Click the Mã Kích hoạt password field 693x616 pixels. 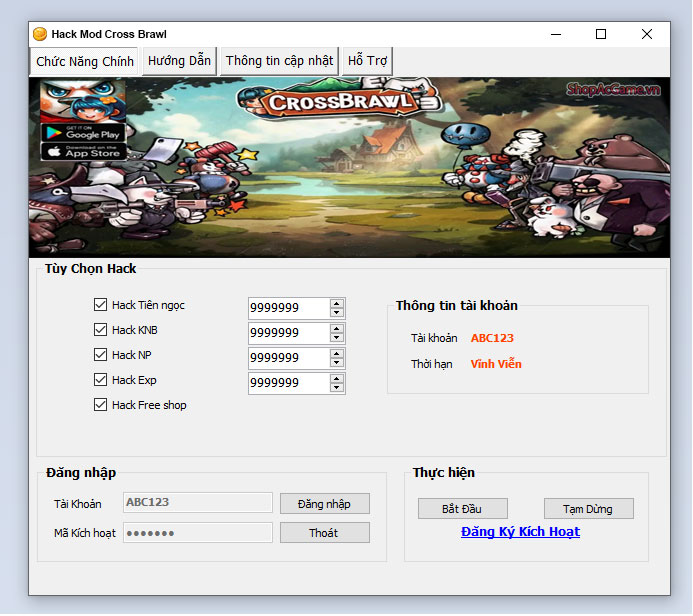tap(198, 533)
